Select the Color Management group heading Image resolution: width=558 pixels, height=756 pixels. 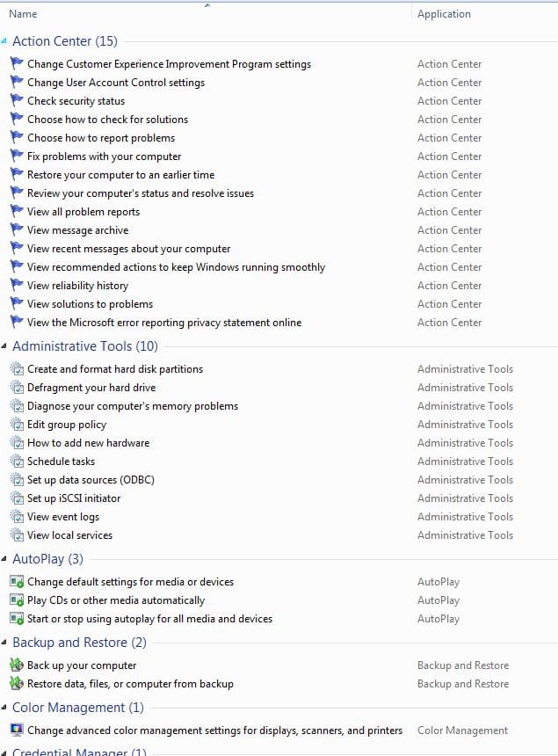78,708
